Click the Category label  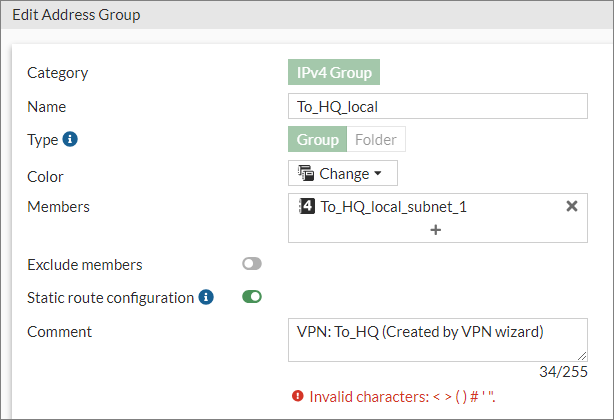click(58, 73)
